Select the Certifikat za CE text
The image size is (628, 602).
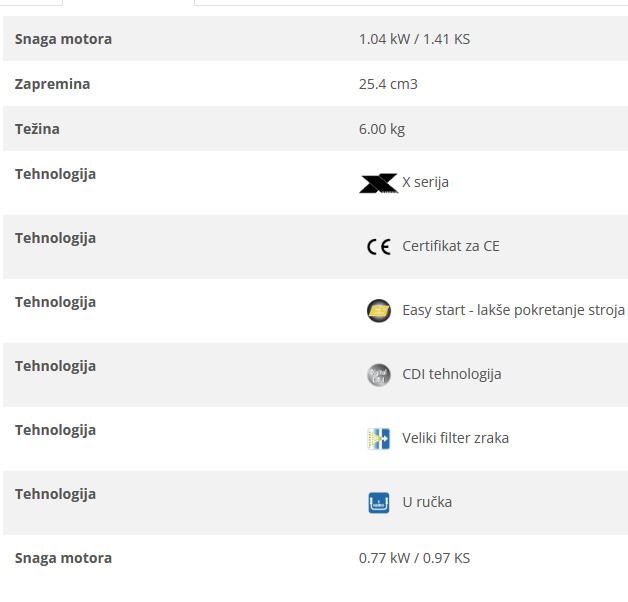click(450, 246)
